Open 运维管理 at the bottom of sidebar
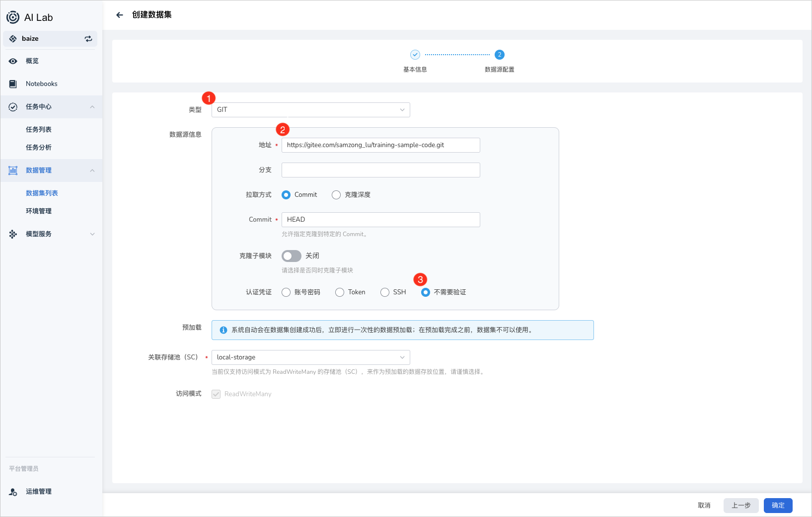The width and height of the screenshot is (812, 517). 51,492
